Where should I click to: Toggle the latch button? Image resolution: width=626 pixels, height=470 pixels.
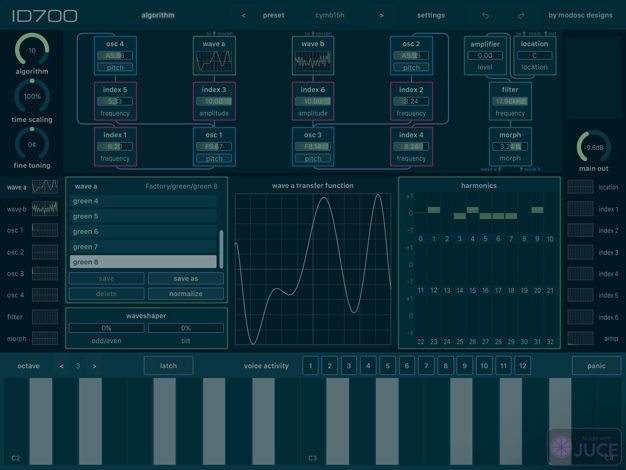[x=168, y=366]
